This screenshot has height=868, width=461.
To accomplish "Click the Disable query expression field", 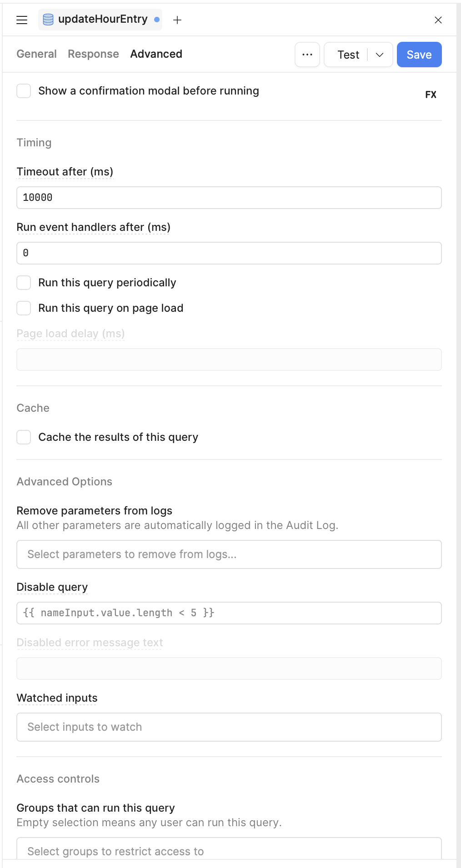I will (x=229, y=613).
